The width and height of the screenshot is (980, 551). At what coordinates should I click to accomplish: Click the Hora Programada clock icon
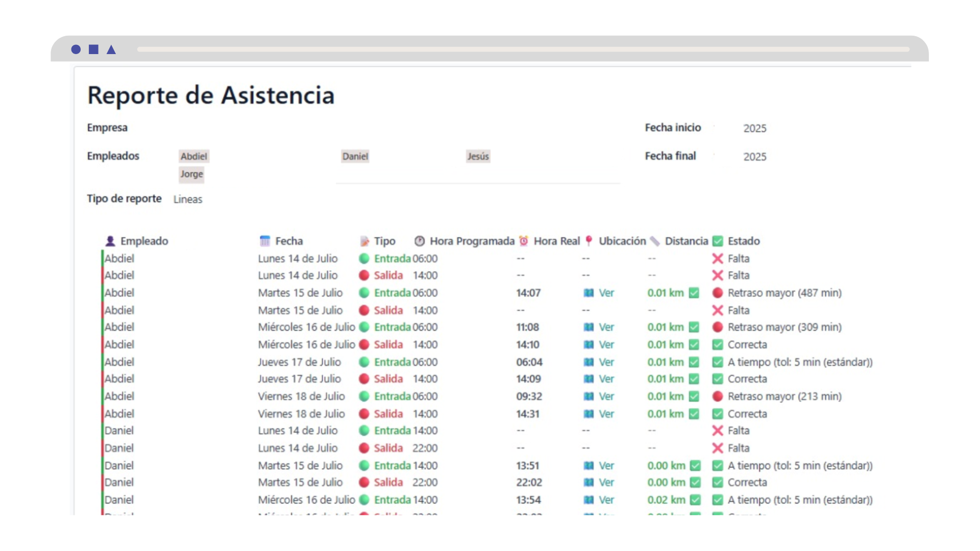(420, 241)
